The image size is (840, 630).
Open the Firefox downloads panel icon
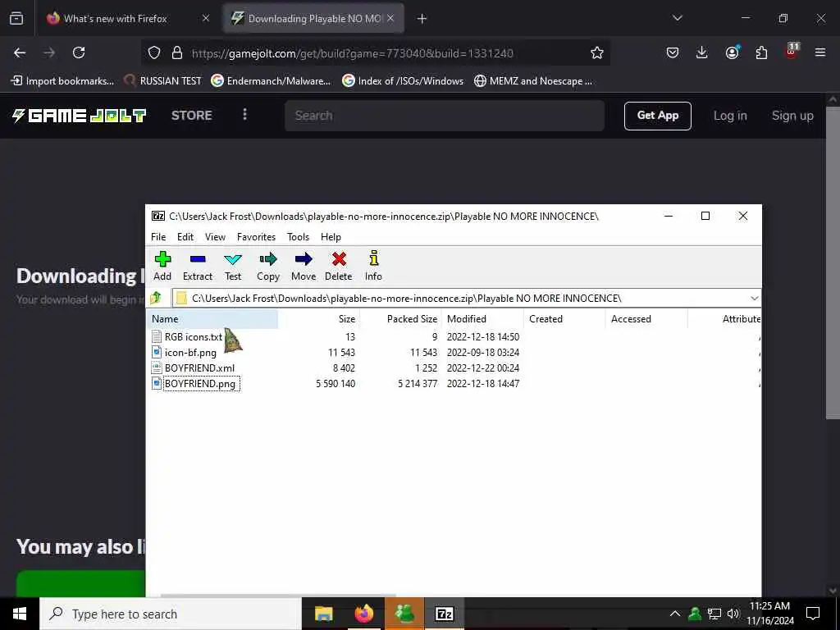[x=702, y=52]
